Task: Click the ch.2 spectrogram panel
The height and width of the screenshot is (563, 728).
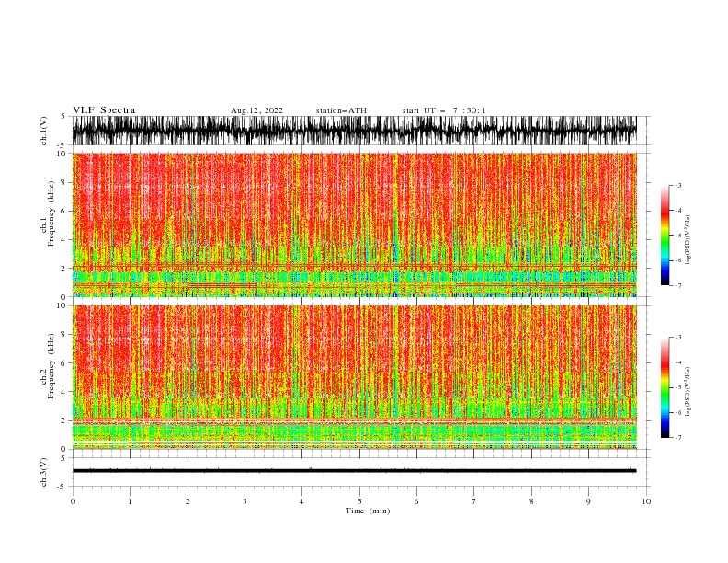Action: 354,377
